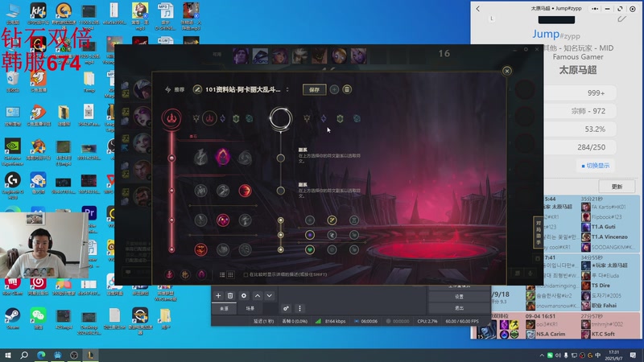Move OBS source down with arrow
The width and height of the screenshot is (644, 362).
coord(270,295)
